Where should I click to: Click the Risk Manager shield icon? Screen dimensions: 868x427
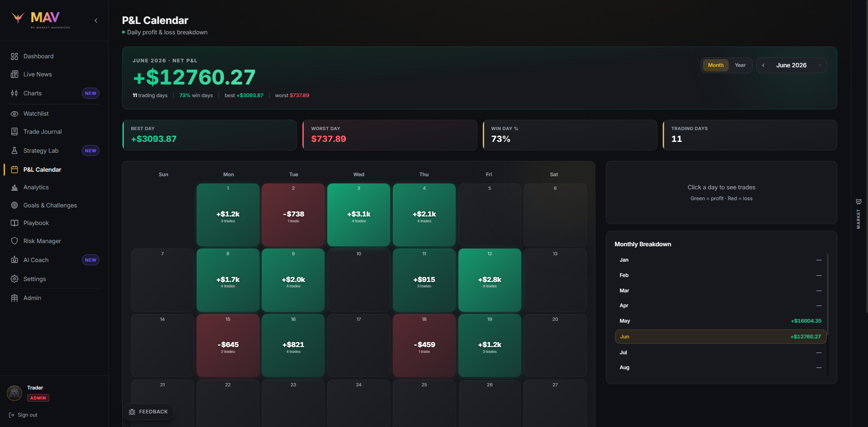click(x=14, y=241)
